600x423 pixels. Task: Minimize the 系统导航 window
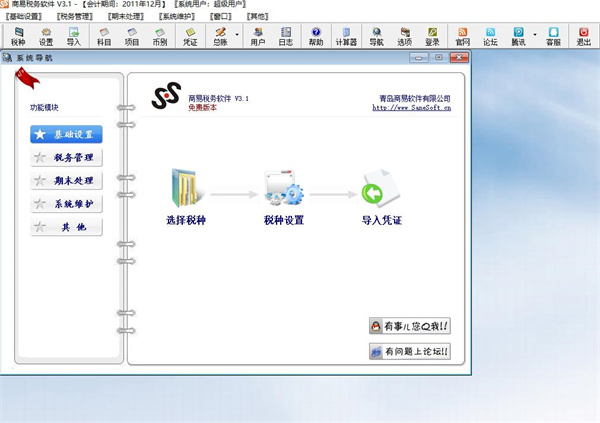(x=419, y=58)
